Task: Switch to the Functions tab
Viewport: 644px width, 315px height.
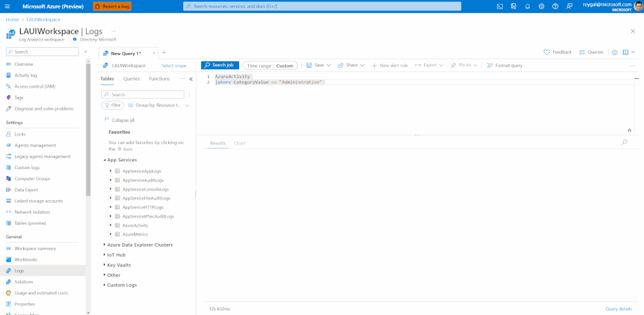Action: coord(159,79)
